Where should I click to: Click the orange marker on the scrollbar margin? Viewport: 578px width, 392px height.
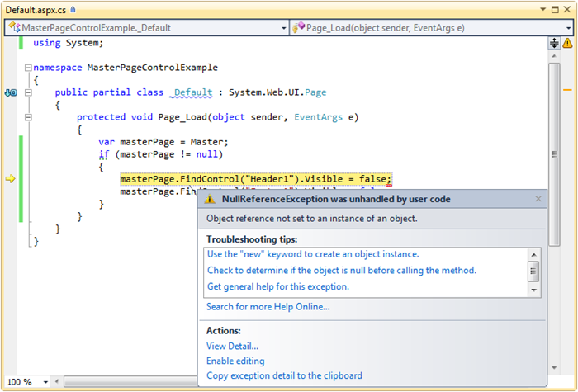[568, 89]
